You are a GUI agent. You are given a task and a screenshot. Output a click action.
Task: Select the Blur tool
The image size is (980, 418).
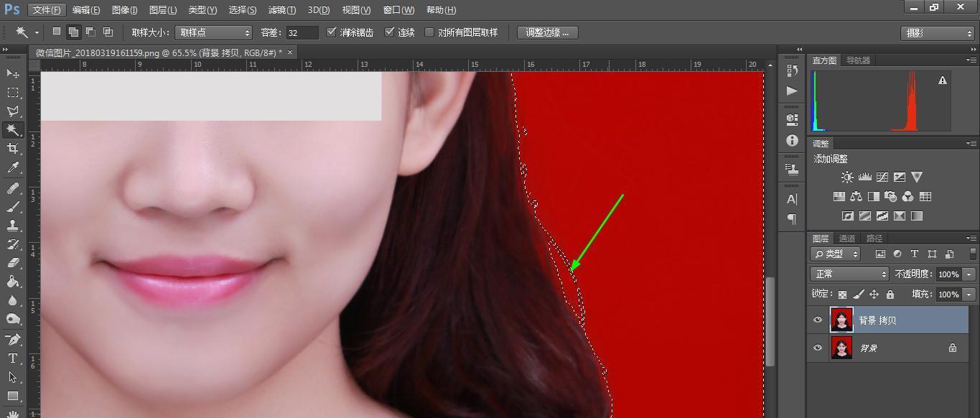(x=13, y=300)
